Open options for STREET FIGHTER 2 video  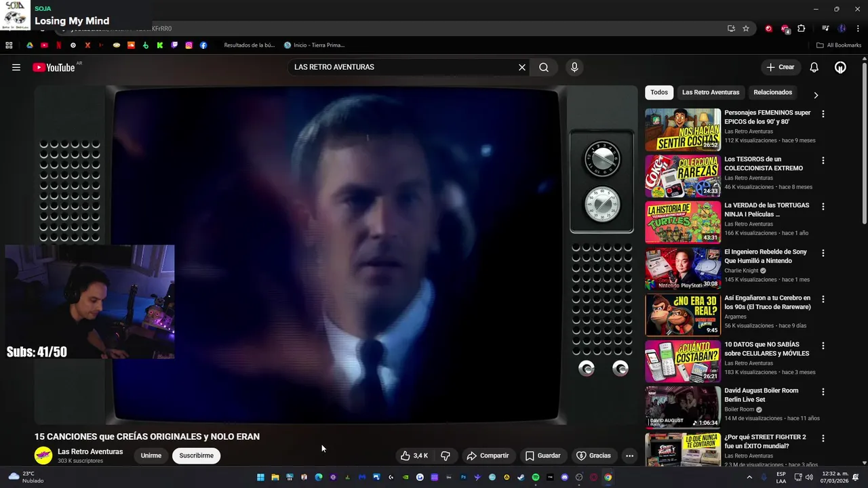[x=823, y=439]
